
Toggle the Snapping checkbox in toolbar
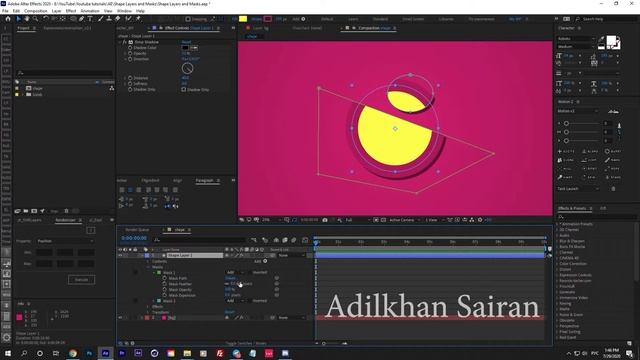[x=188, y=19]
